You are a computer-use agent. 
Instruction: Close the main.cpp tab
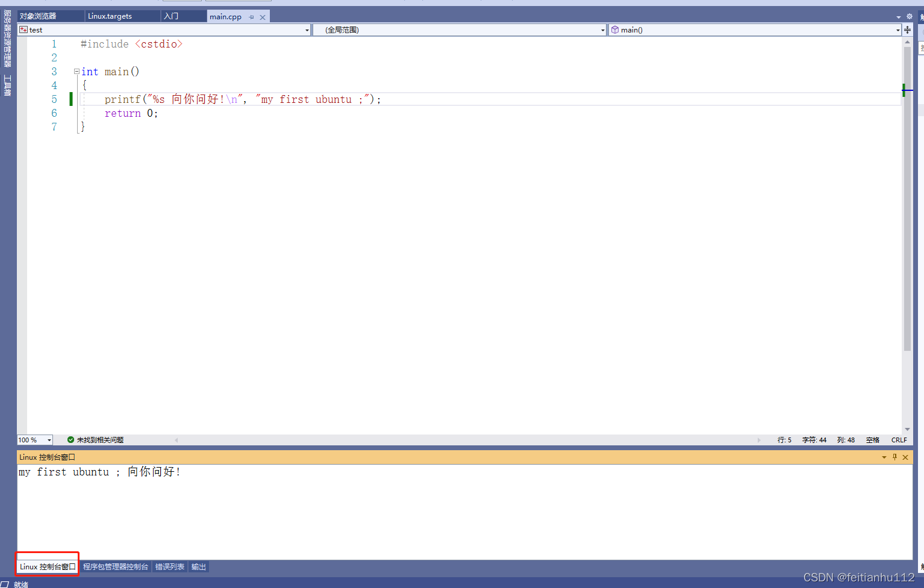pyautogui.click(x=263, y=17)
